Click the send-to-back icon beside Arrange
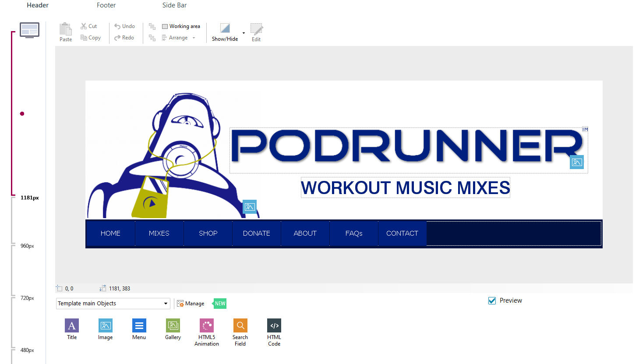639x364 pixels. point(152,38)
